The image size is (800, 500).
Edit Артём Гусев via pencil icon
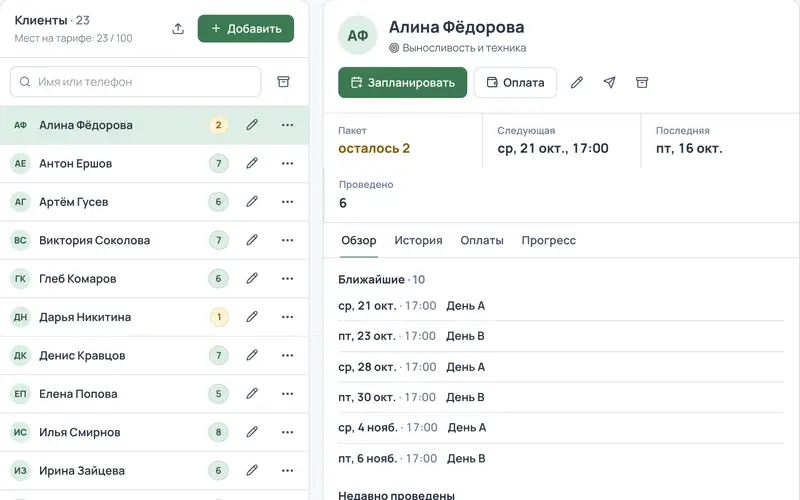coord(252,202)
